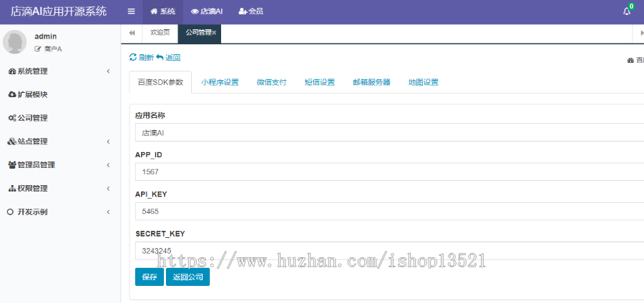Focus the 应用名称 input field
Image resolution: width=644 pixels, height=303 pixels.
[389, 132]
